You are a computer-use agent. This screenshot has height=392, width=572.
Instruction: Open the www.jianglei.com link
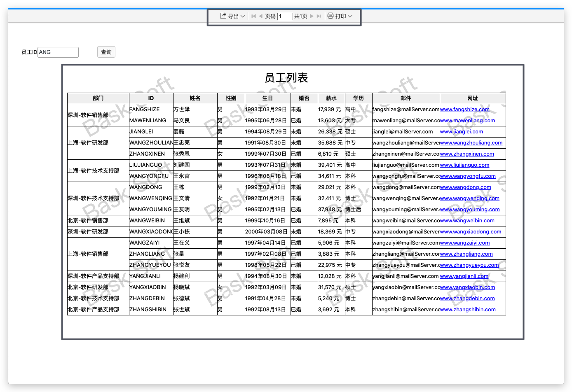tap(462, 132)
